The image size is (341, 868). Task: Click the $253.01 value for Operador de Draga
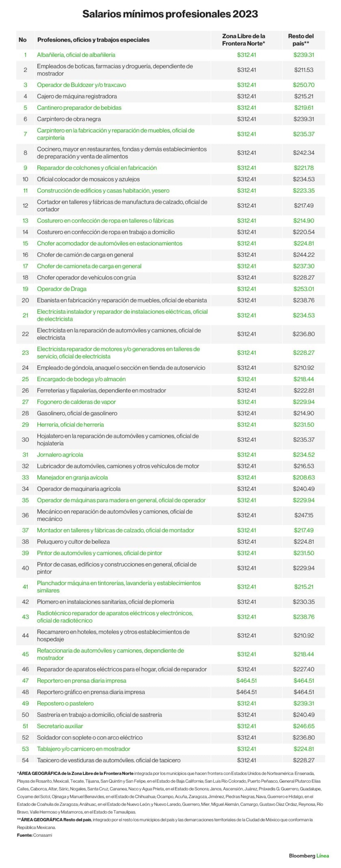click(x=303, y=289)
